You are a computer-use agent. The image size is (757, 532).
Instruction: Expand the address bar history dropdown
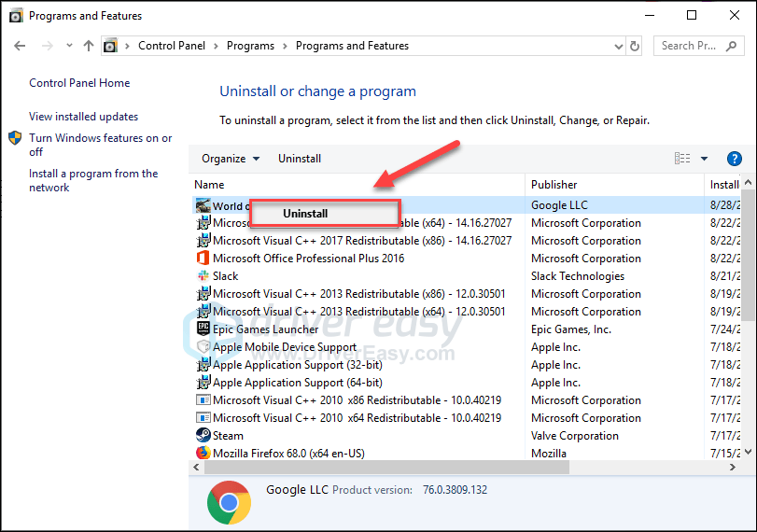pos(619,47)
